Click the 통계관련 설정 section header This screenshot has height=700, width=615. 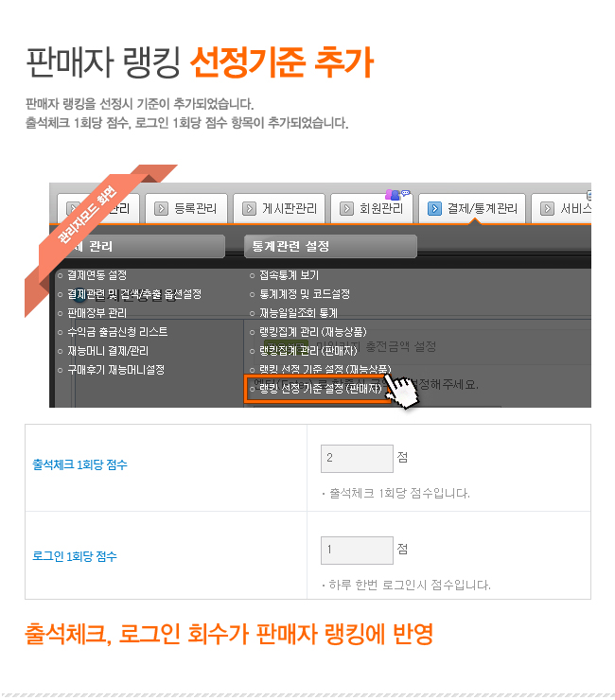(x=330, y=247)
